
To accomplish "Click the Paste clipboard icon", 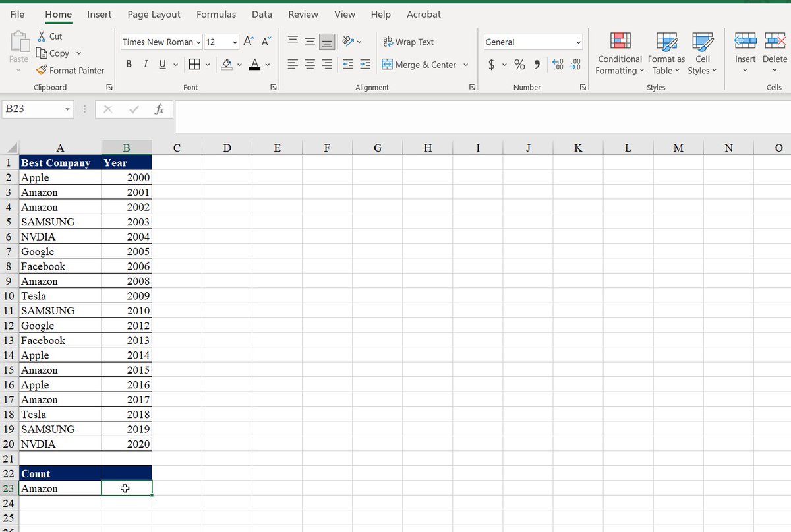I will coord(19,42).
